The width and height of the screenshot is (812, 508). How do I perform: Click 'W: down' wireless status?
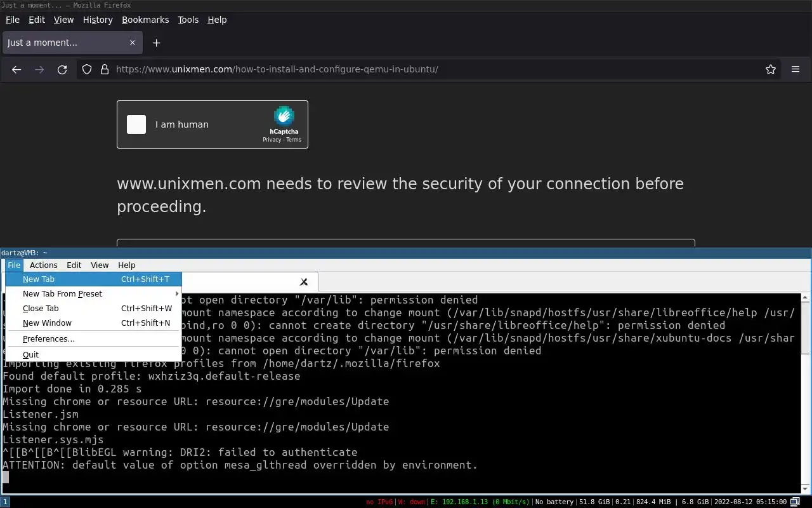(x=412, y=502)
